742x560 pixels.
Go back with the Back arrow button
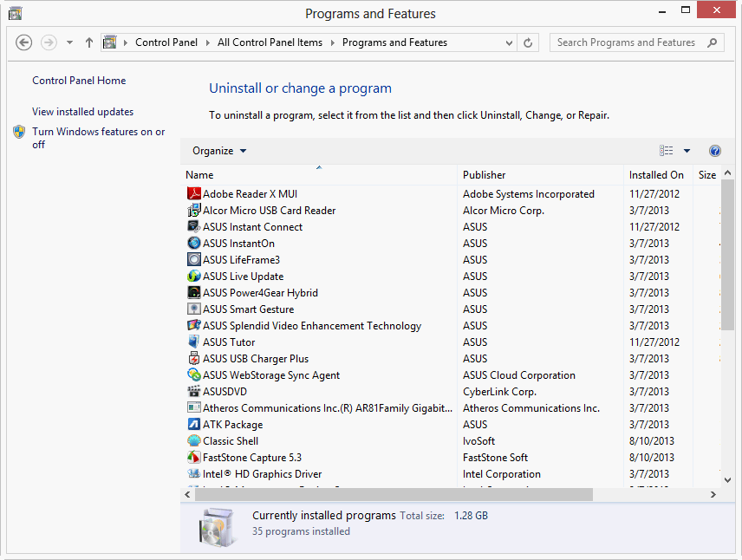click(23, 42)
